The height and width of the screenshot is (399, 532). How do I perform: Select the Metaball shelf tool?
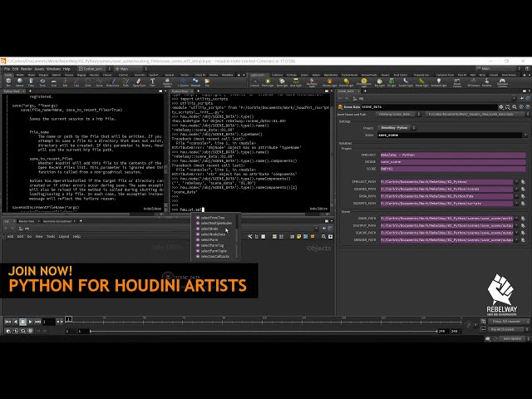point(196,81)
